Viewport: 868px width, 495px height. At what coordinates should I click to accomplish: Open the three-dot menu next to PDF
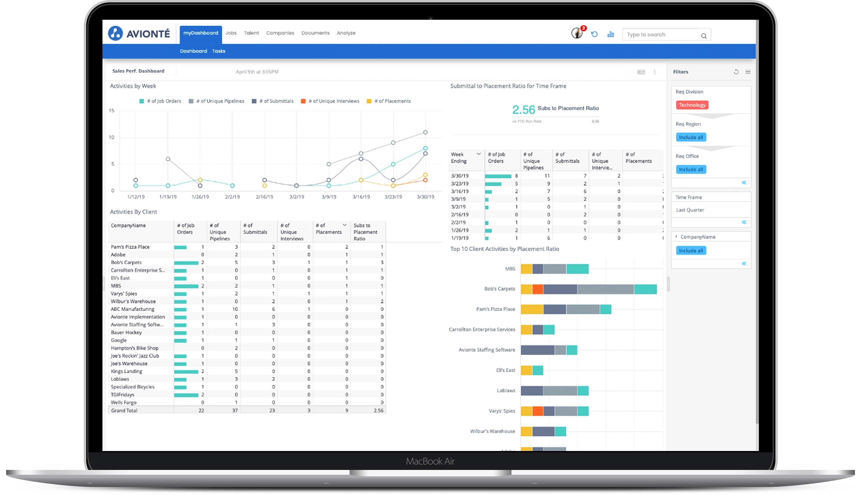[x=655, y=72]
